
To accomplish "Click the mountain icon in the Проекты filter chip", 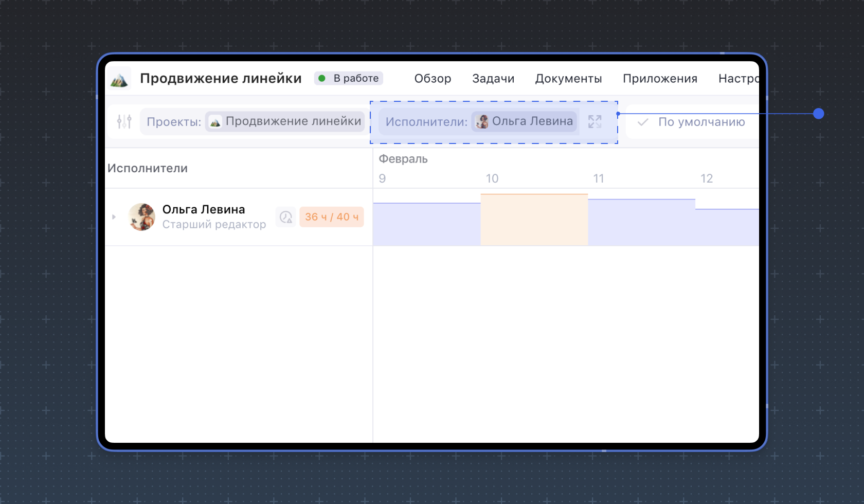I will tap(215, 122).
